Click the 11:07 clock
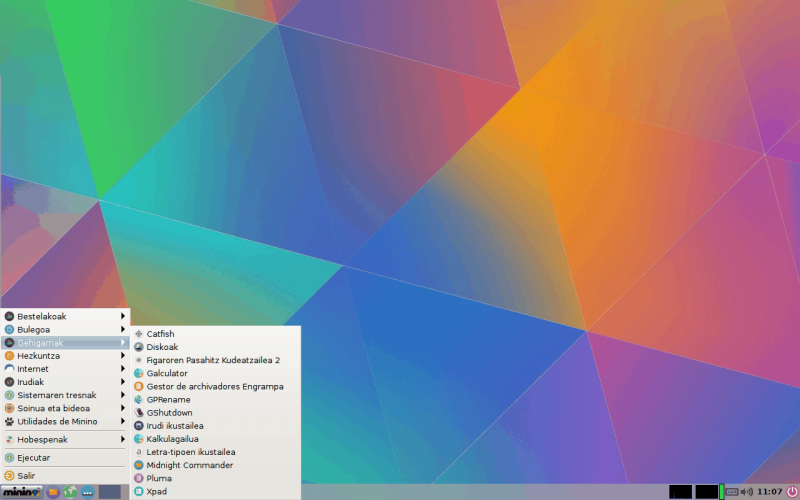800x500 pixels. point(769,492)
